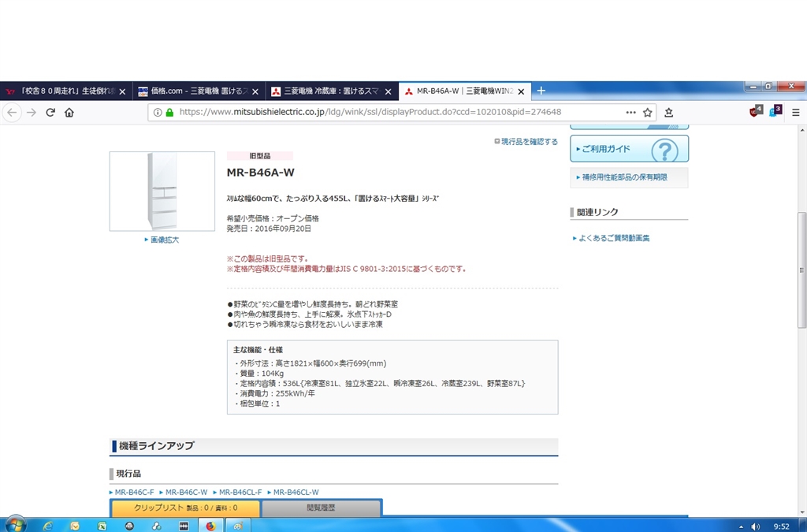The height and width of the screenshot is (532, 807).
Task: Launch Internet Explorer from taskbar
Action: (48, 526)
